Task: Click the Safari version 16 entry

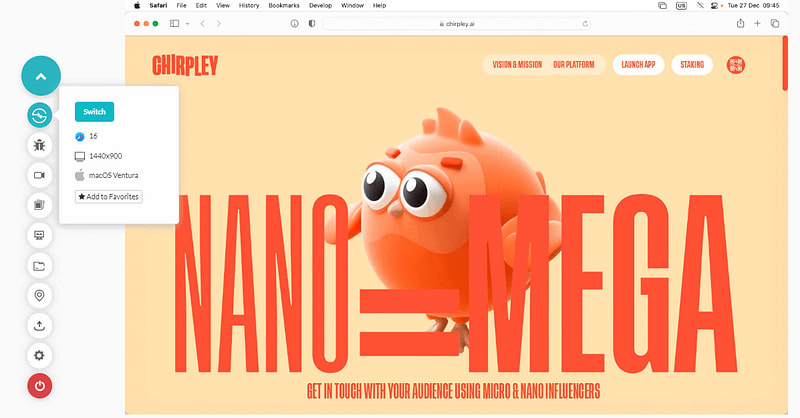Action: tap(86, 136)
